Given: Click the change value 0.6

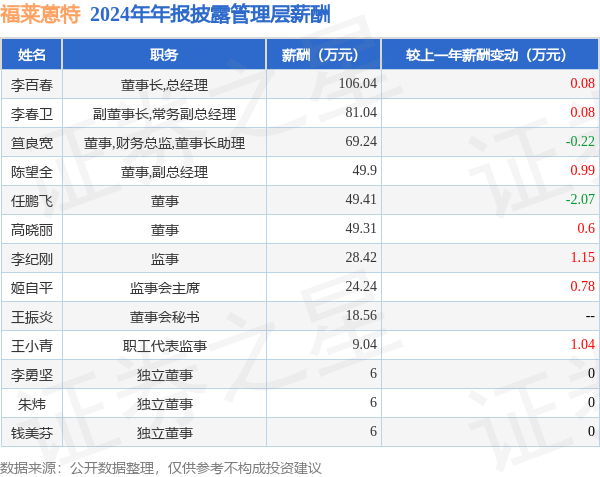Looking at the screenshot, I should coord(586,228).
